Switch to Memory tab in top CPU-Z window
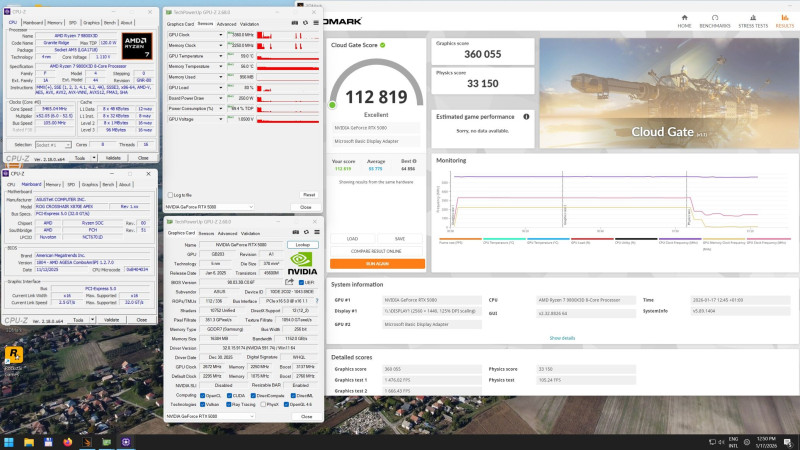 point(55,22)
